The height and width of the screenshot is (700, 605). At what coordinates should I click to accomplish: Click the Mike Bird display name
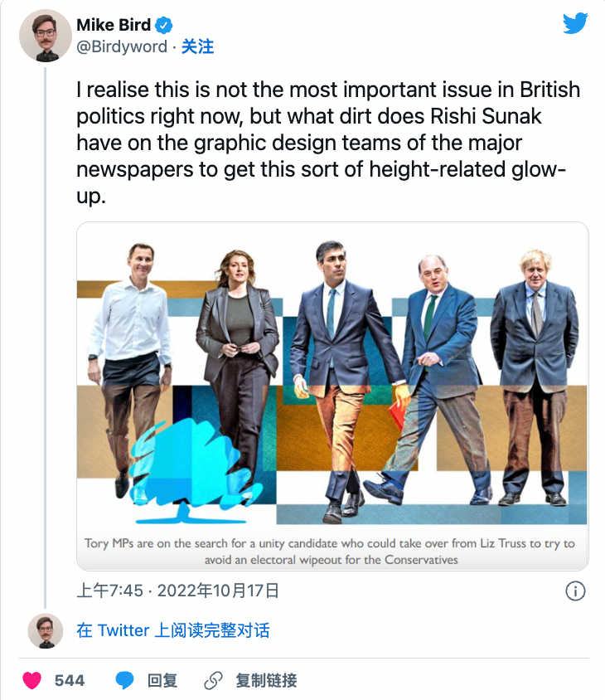[114, 26]
